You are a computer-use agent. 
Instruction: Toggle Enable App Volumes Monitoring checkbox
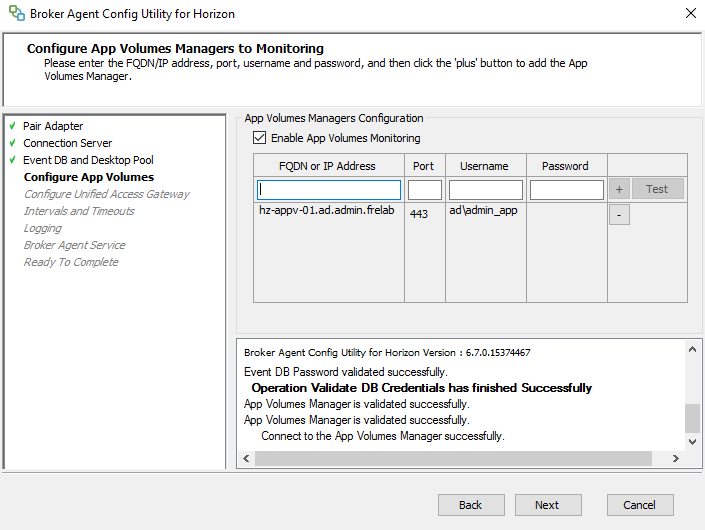click(259, 138)
